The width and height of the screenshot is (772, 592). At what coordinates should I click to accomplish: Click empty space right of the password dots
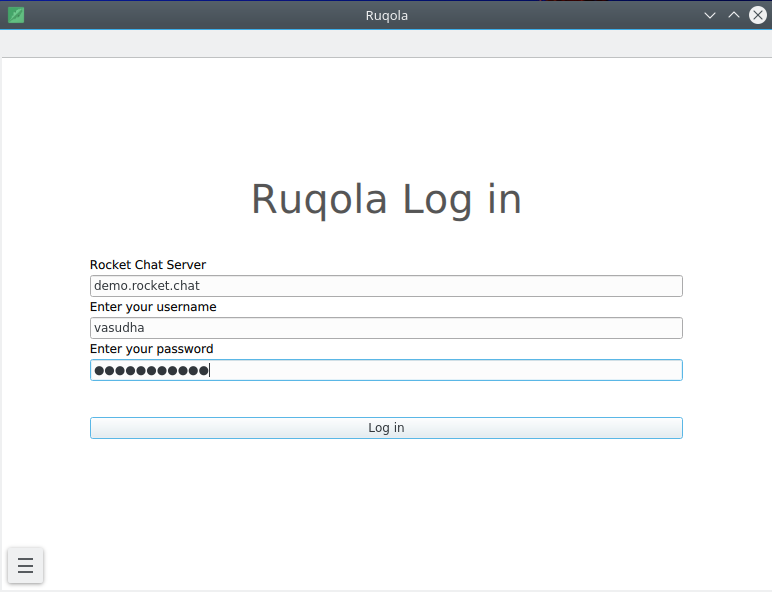450,370
